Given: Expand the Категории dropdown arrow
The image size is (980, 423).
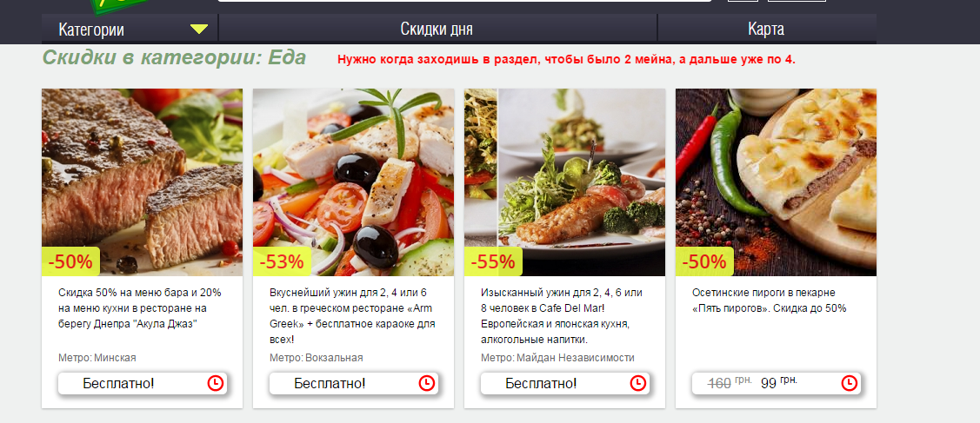Looking at the screenshot, I should pos(199,30).
